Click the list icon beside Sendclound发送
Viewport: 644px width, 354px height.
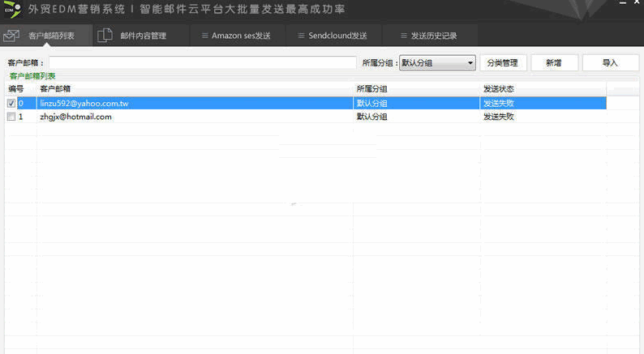[301, 36]
